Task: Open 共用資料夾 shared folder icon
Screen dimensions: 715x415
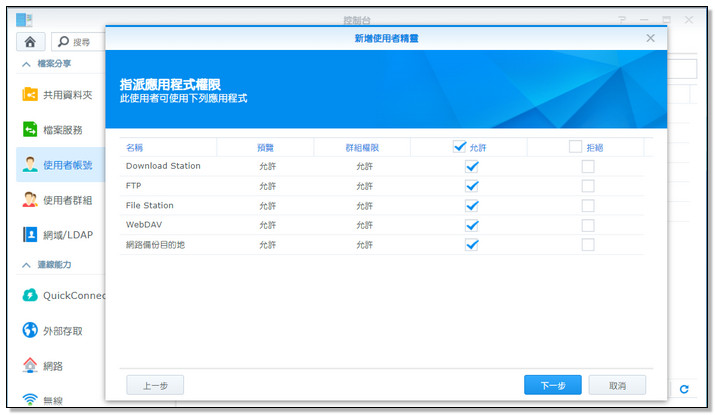Action: (x=30, y=95)
